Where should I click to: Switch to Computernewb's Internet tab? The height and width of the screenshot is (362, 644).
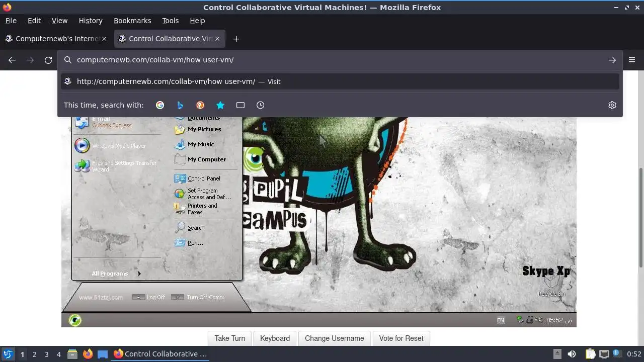[x=56, y=39]
